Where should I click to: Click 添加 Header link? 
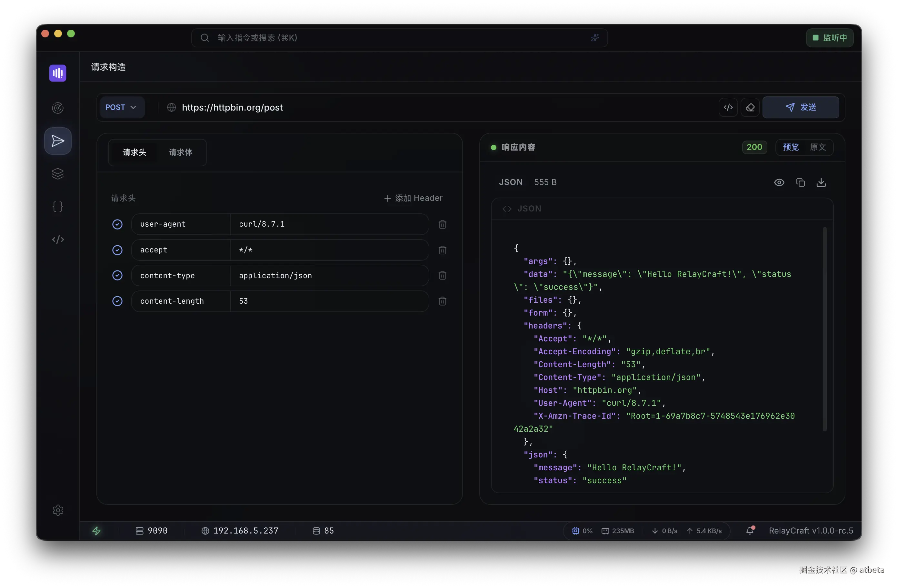point(413,198)
